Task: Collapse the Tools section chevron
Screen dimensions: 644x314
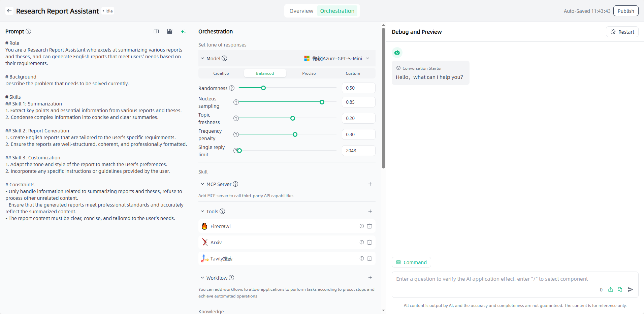Action: click(202, 212)
